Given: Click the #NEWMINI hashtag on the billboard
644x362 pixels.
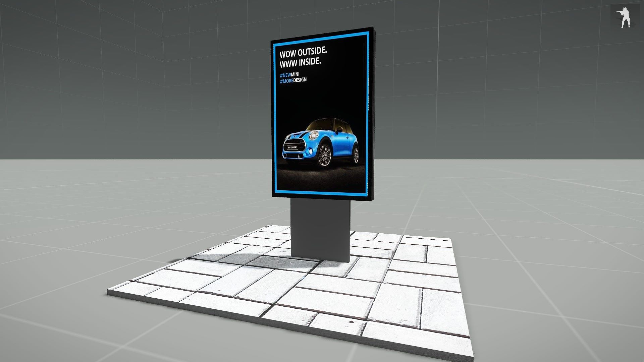Looking at the screenshot, I should click(289, 74).
